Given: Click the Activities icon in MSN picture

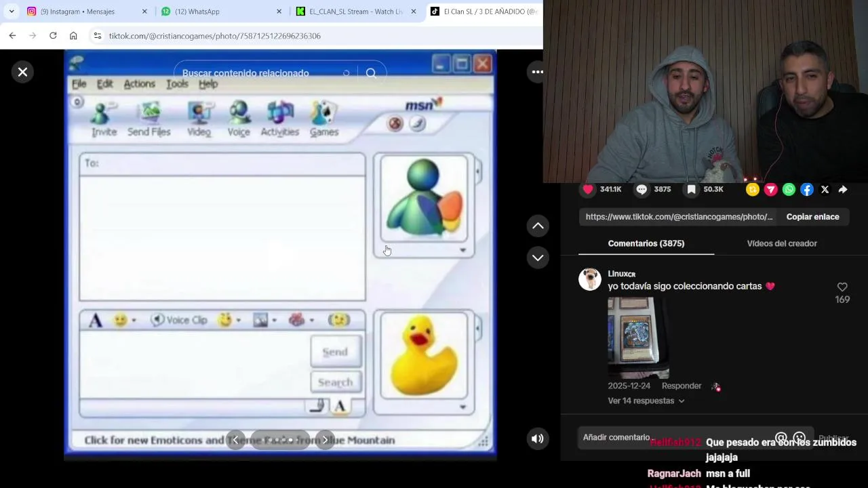Looking at the screenshot, I should coord(280,119).
